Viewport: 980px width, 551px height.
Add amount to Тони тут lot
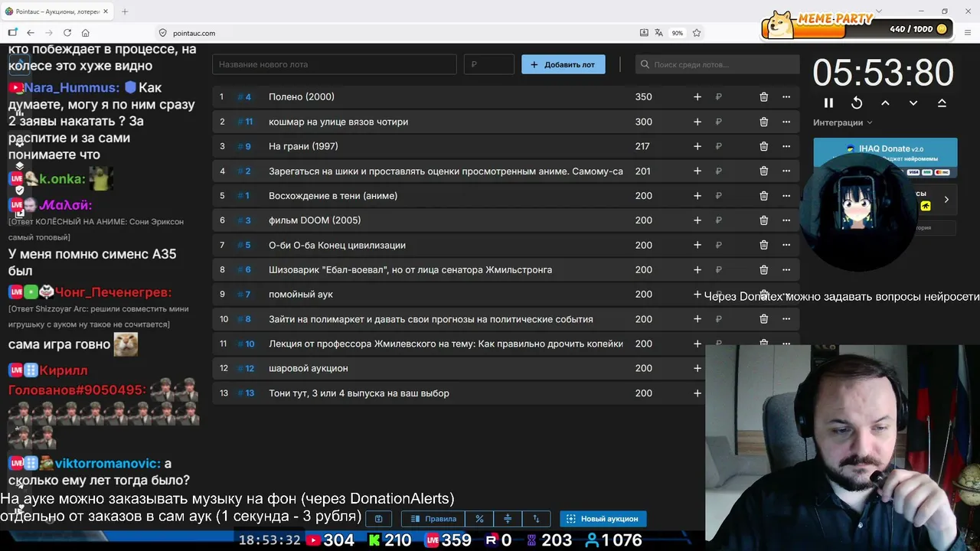[x=697, y=393]
